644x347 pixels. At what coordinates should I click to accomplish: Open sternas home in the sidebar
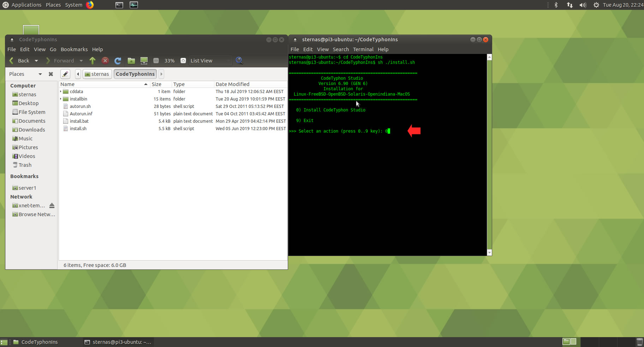tap(27, 95)
